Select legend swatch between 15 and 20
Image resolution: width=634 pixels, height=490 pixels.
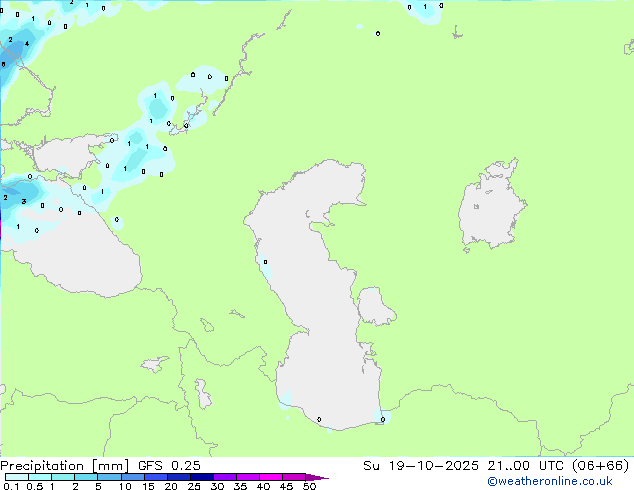pyautogui.click(x=156, y=477)
